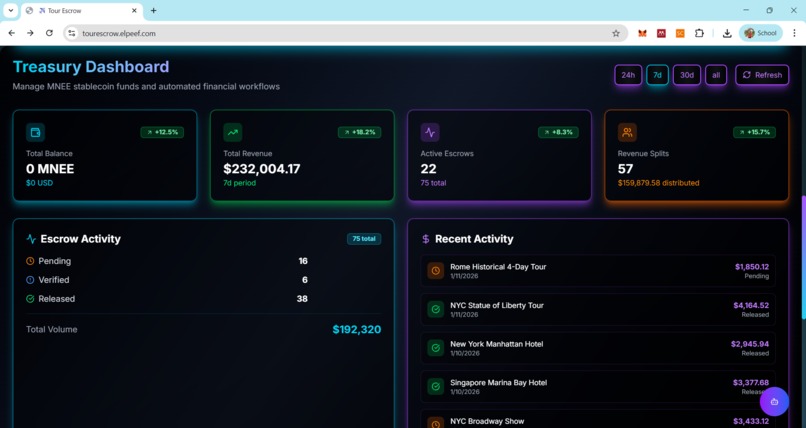Open the Rome Historical 4-Day Tour entry
This screenshot has height=428, width=806.
pyautogui.click(x=598, y=271)
